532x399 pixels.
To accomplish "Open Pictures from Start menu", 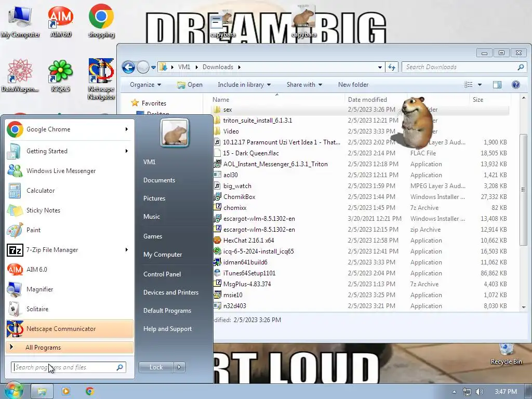I will 154,198.
